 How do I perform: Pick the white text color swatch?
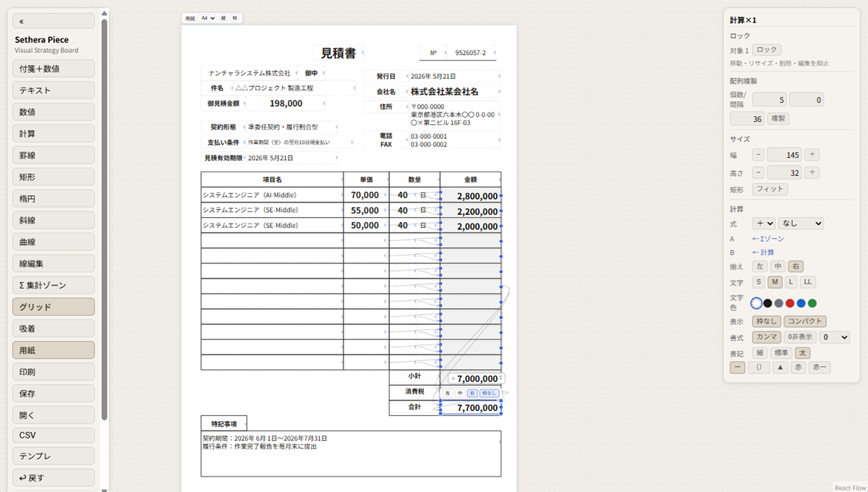pyautogui.click(x=757, y=303)
